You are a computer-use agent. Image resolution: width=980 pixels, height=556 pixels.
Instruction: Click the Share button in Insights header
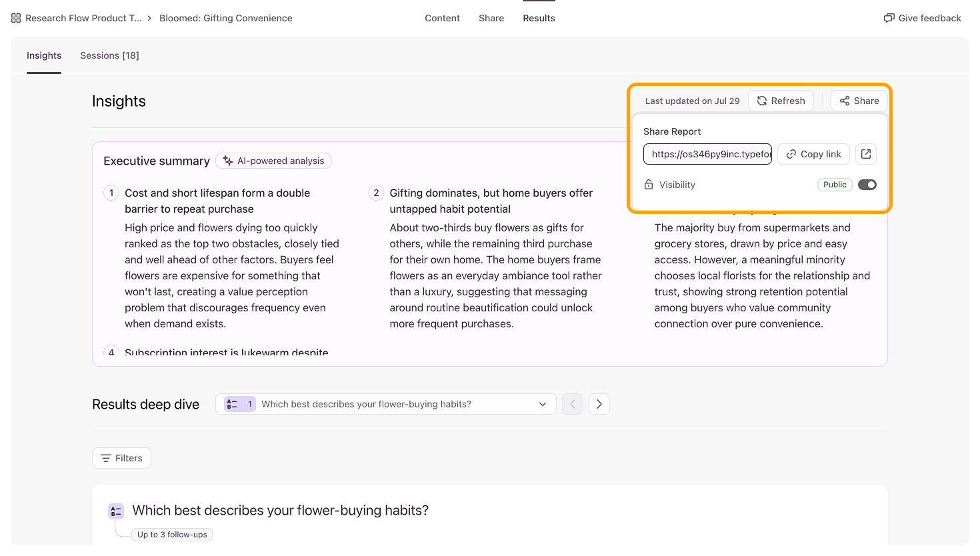tap(859, 101)
